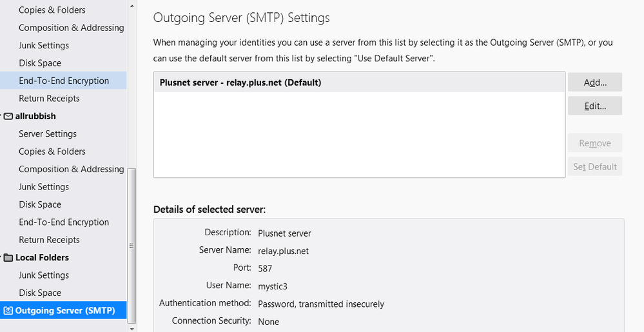Viewport: 644px width, 332px height.
Task: Open Disk Space under Local Folders
Action: [40, 293]
